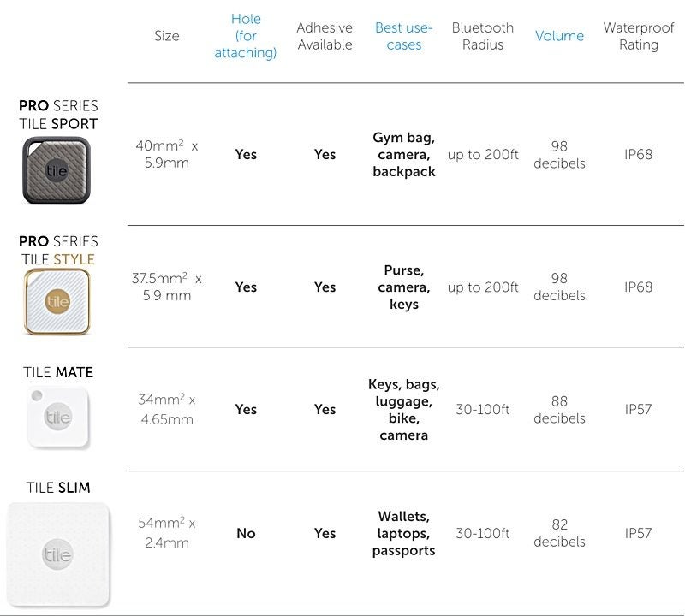Open the Volume column header link
Image resolution: width=685 pixels, height=616 pixels.
pyautogui.click(x=559, y=36)
